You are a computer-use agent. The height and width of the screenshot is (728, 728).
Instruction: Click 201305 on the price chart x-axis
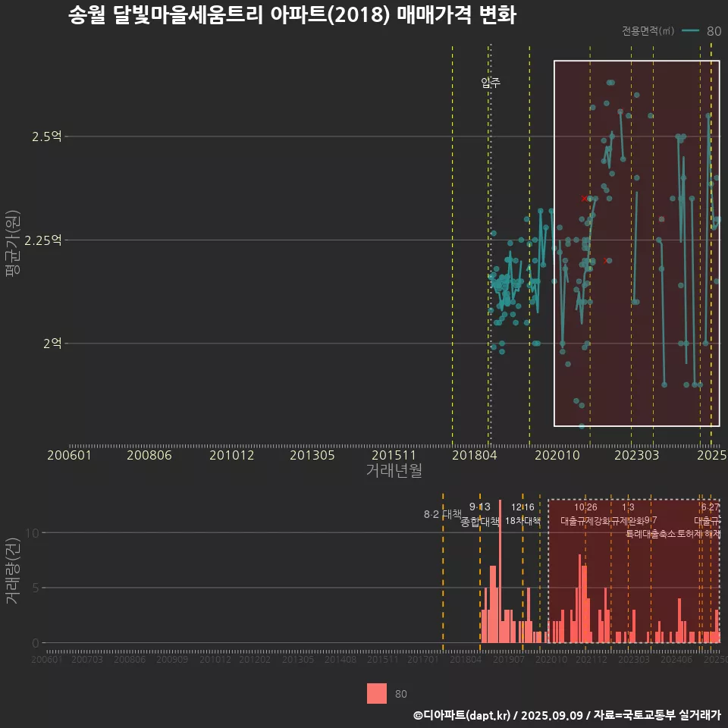click(312, 455)
